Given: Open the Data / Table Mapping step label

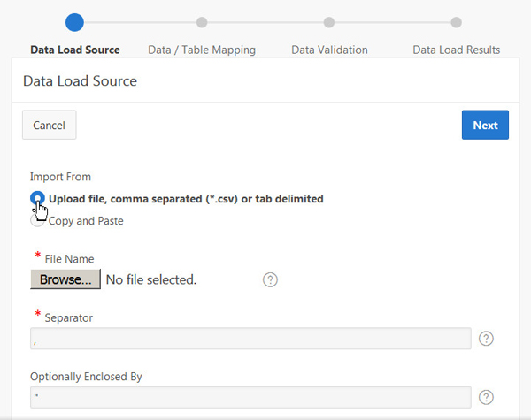Looking at the screenshot, I should [202, 50].
